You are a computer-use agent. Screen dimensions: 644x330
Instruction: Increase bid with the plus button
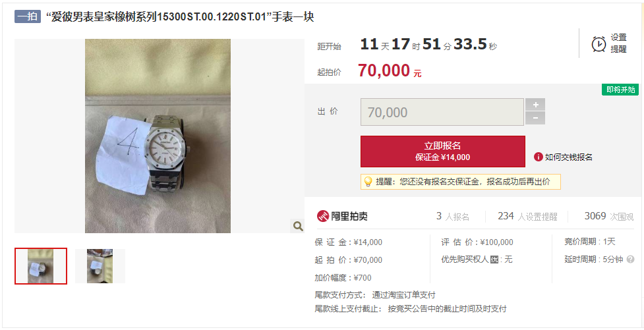click(x=535, y=105)
